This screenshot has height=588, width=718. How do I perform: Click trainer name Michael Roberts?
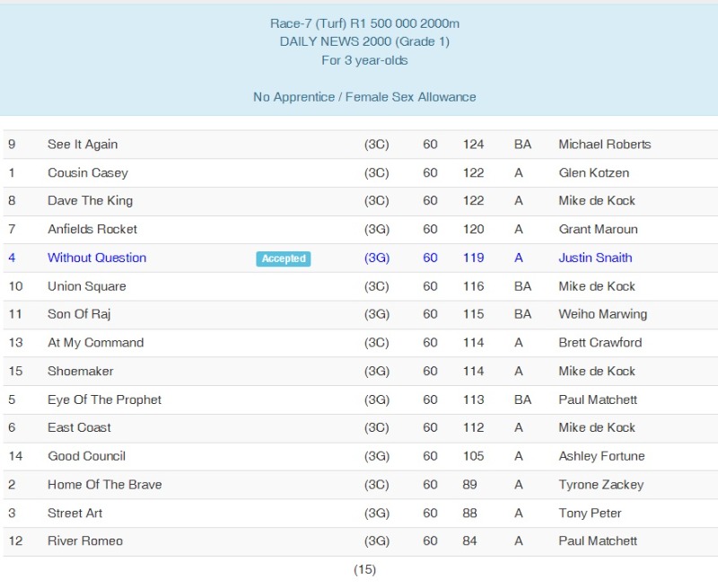[x=605, y=145]
